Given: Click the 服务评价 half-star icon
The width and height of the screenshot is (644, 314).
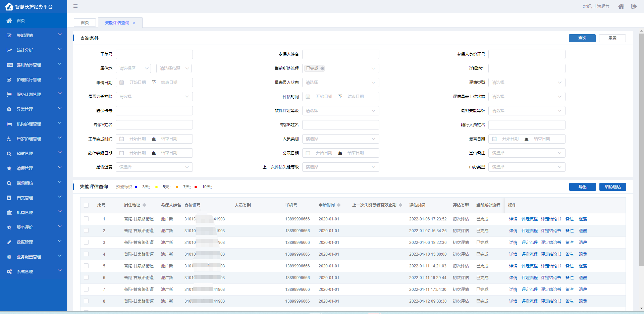Looking at the screenshot, I should click(9, 227).
